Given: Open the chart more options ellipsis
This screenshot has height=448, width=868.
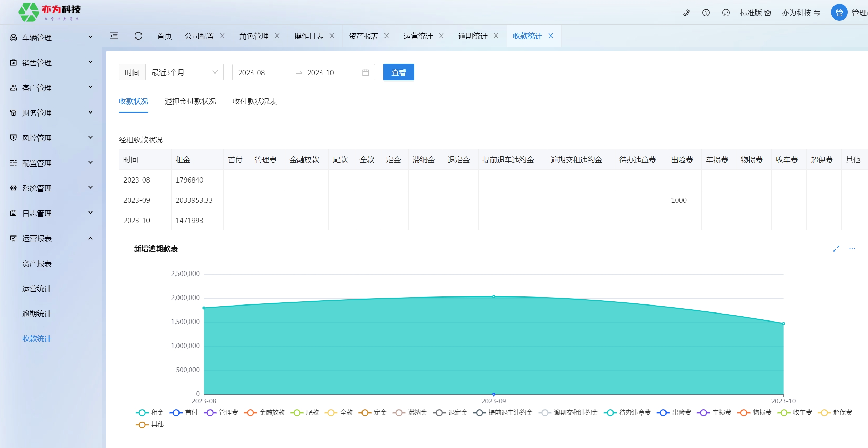Looking at the screenshot, I should point(852,248).
